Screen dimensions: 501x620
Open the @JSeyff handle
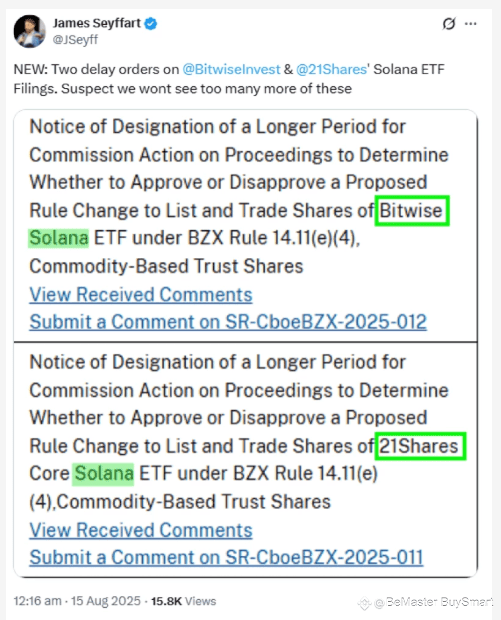(75, 40)
